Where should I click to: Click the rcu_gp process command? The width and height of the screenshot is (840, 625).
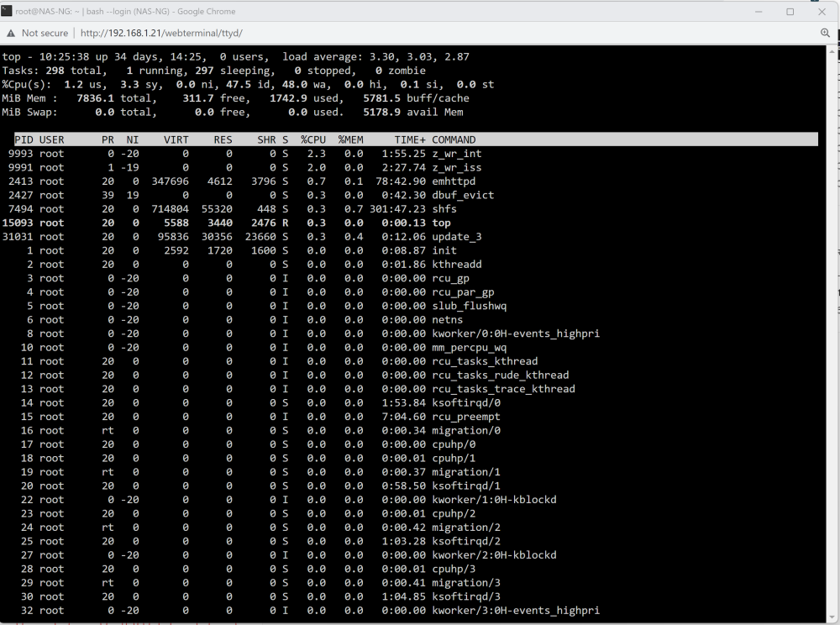pyautogui.click(x=450, y=279)
